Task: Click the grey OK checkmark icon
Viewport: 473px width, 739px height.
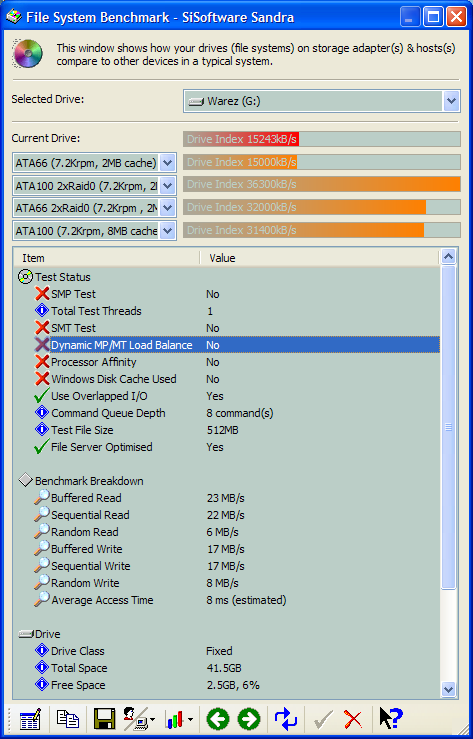Action: click(x=323, y=719)
